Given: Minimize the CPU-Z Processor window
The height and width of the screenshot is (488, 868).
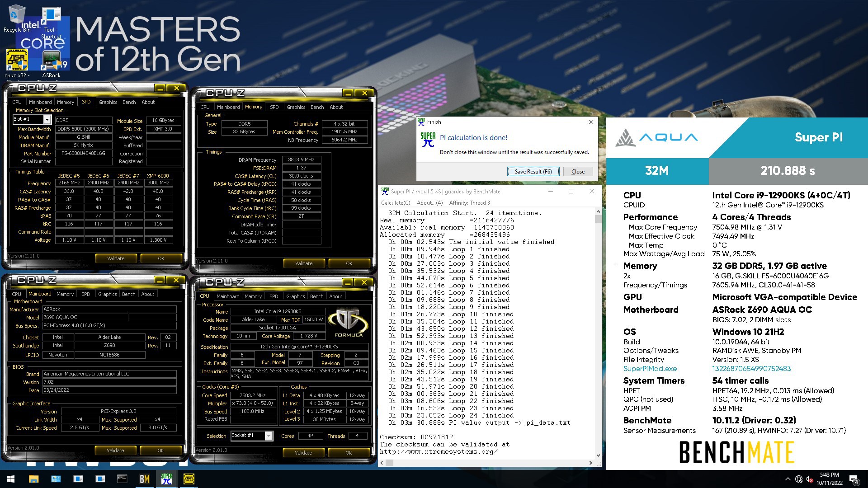Looking at the screenshot, I should pos(348,282).
